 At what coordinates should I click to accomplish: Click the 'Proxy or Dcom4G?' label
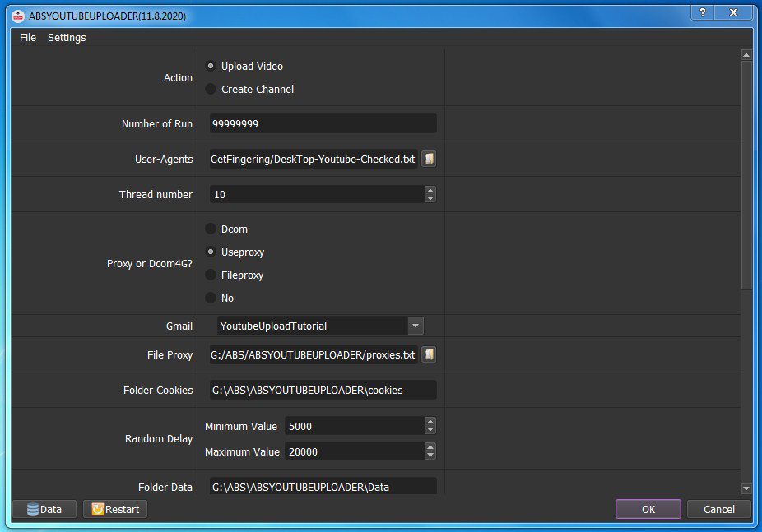[x=150, y=264]
